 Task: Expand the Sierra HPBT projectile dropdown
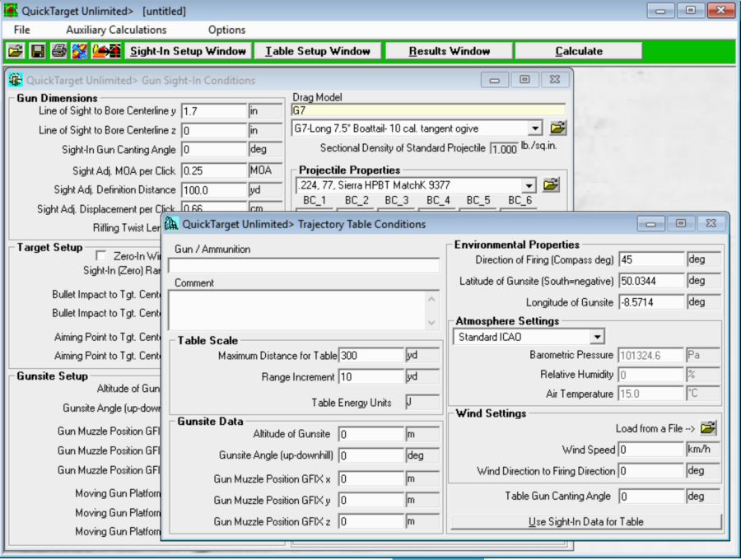coord(528,185)
